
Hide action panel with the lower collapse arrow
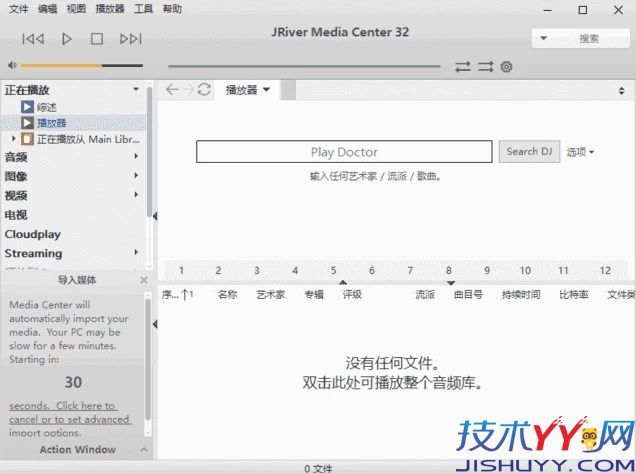point(155,324)
